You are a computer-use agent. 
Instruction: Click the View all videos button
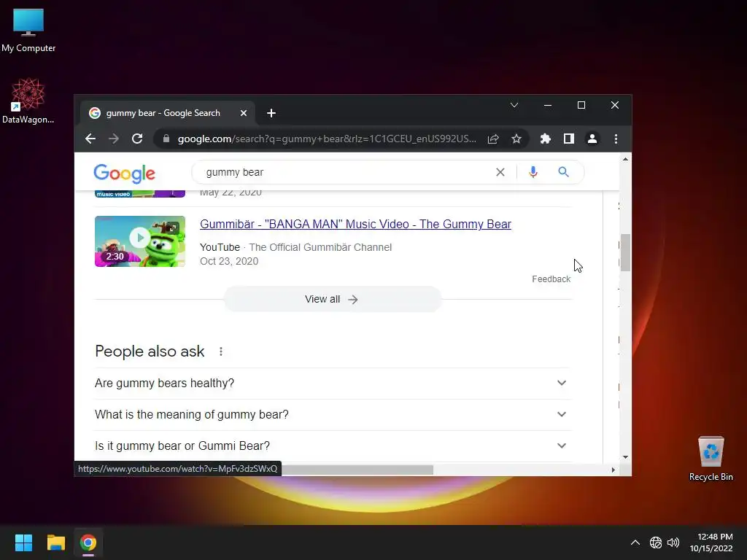click(333, 299)
